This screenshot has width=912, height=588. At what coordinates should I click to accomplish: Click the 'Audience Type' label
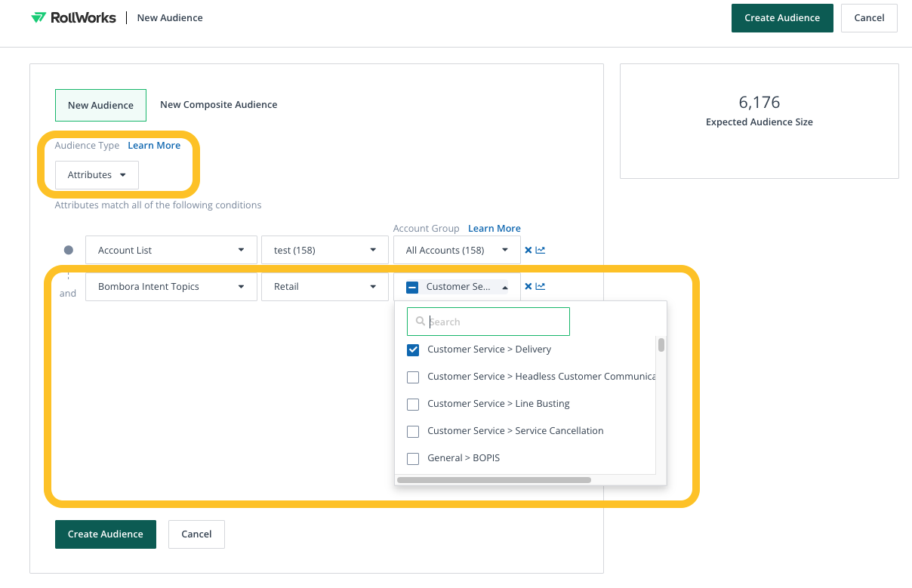point(87,146)
